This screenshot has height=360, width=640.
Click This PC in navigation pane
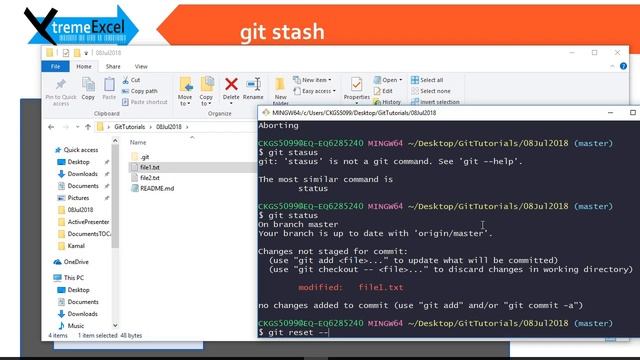(x=73, y=278)
